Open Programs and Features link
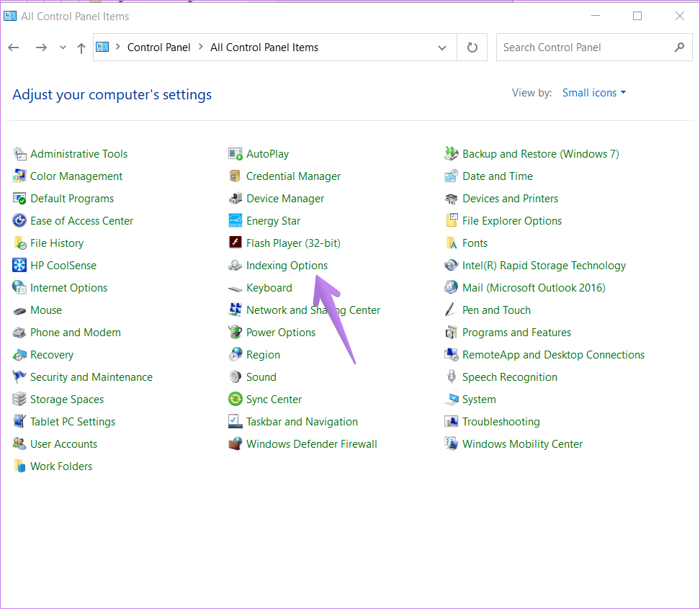 point(516,333)
